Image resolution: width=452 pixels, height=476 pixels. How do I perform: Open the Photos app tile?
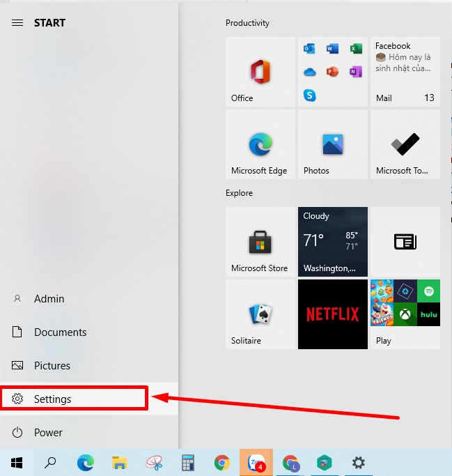pyautogui.click(x=333, y=144)
